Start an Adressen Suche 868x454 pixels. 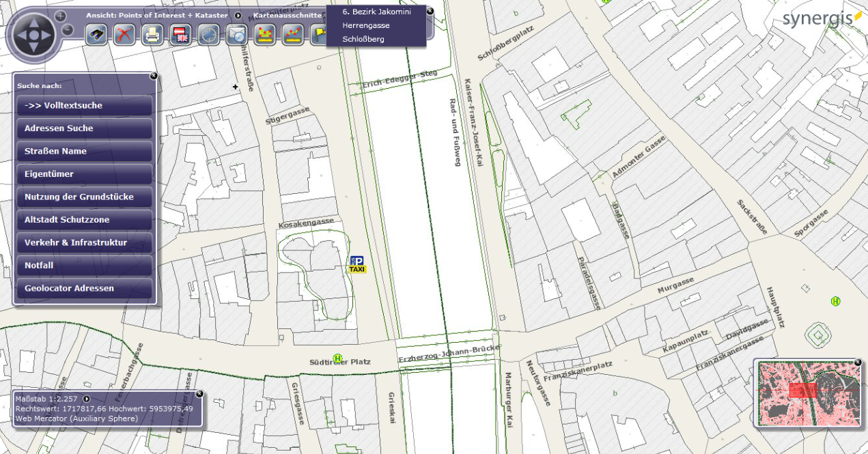click(x=83, y=128)
